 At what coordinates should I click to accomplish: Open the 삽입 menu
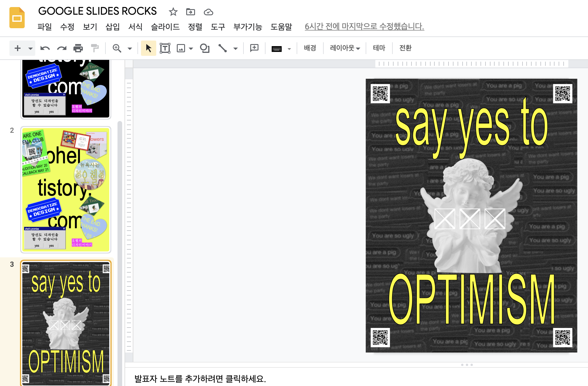tap(112, 27)
